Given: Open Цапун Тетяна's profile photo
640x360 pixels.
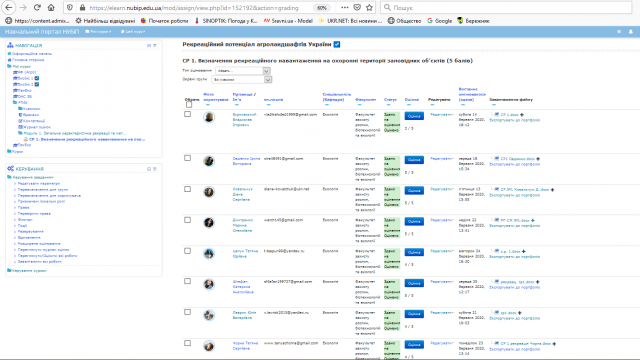Looking at the screenshot, I should pos(209,253).
